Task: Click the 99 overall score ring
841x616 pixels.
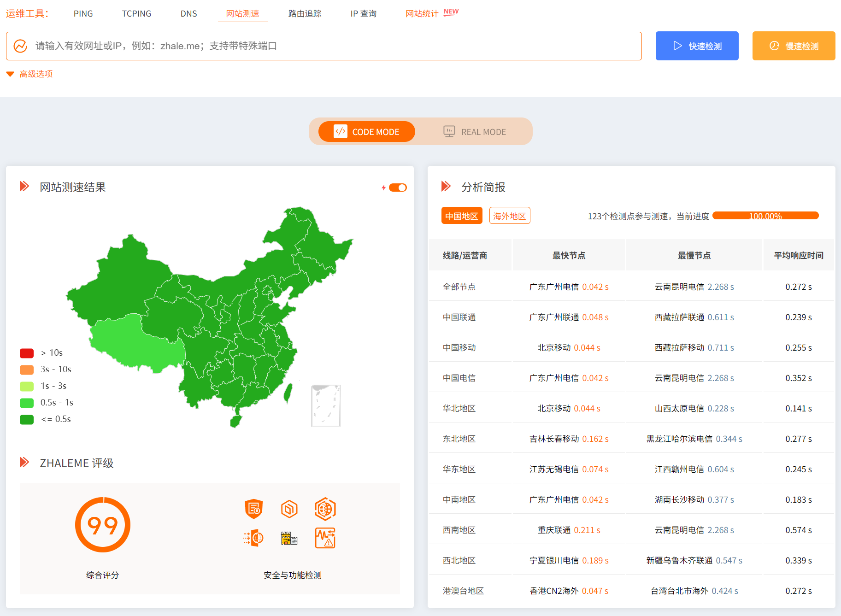Action: (103, 525)
